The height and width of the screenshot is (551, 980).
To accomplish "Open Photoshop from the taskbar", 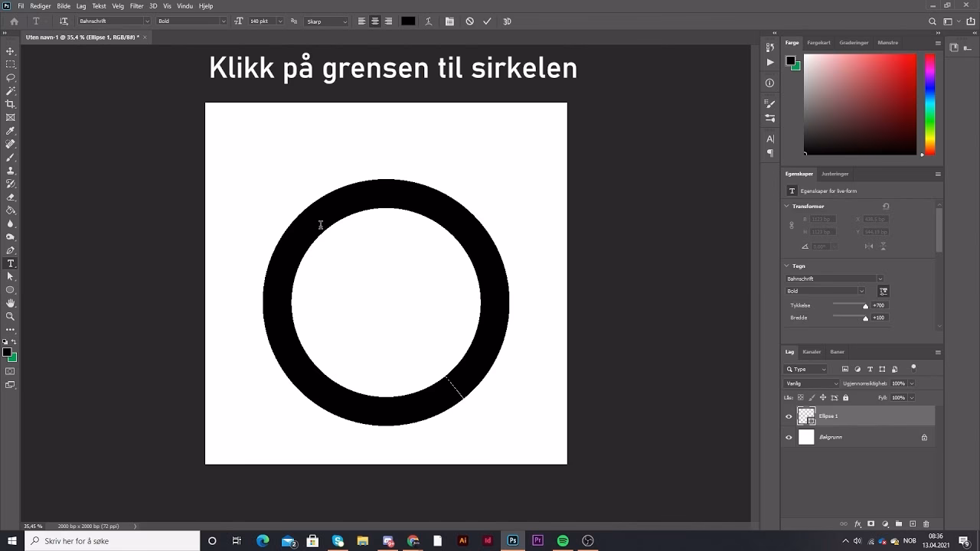I will [x=511, y=540].
